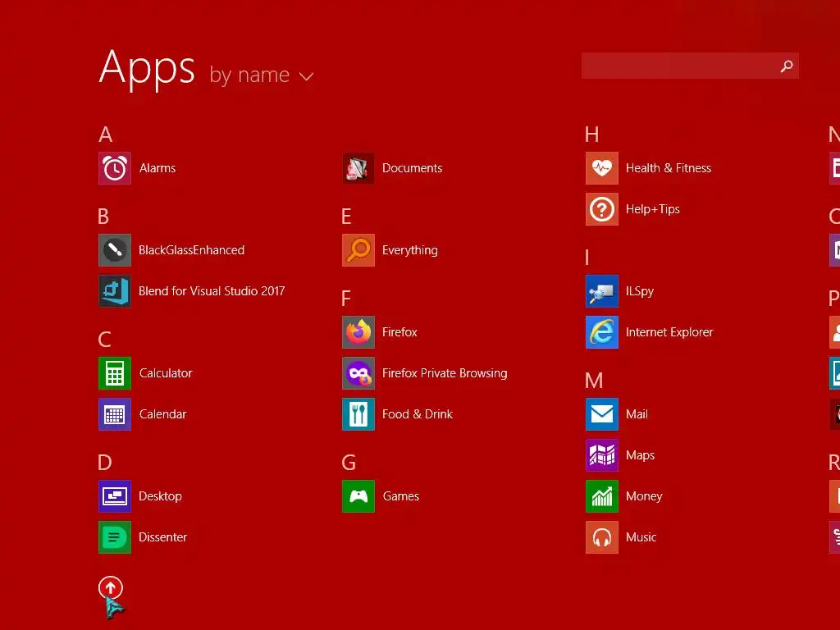Open the Money tile icon
Image resolution: width=840 pixels, height=630 pixels.
(x=602, y=496)
